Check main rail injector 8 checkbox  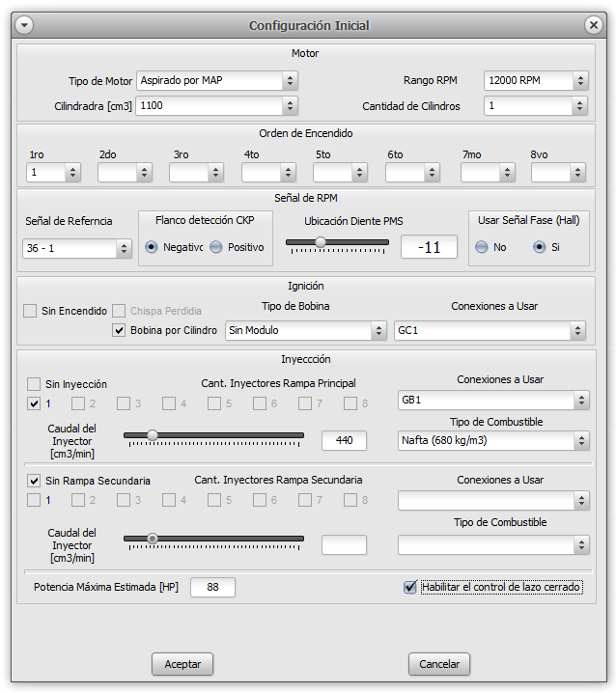350,403
